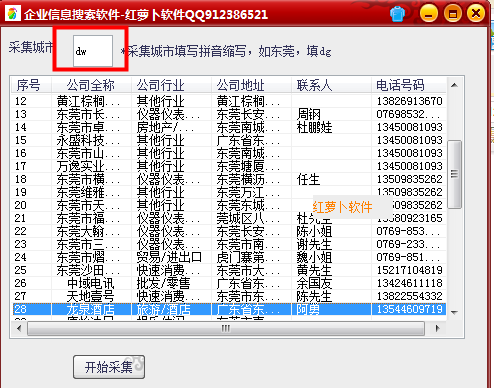Select contact 魏小姐 in row 24

click(314, 257)
